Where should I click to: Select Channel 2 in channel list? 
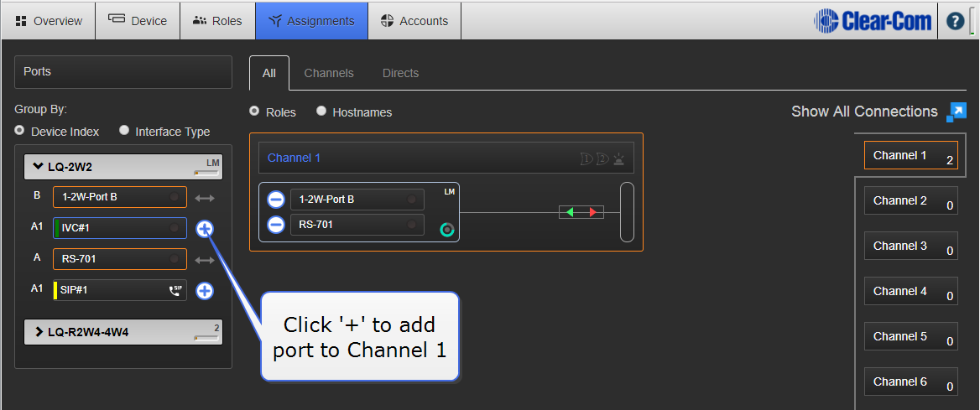910,200
